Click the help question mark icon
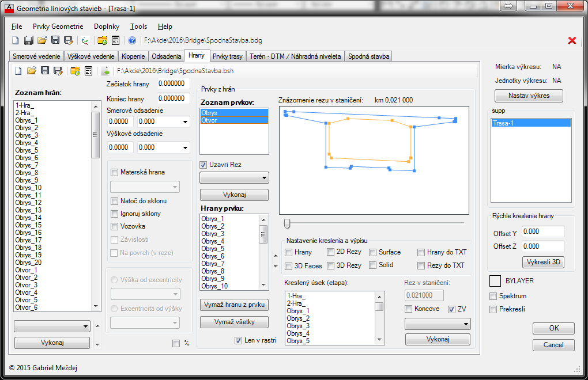 pyautogui.click(x=132, y=40)
